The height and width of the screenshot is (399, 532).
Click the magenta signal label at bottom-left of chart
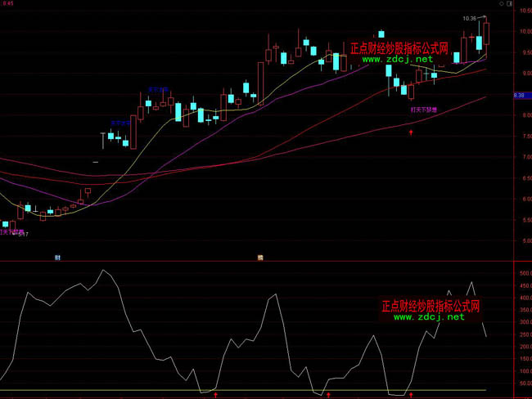click(11, 231)
